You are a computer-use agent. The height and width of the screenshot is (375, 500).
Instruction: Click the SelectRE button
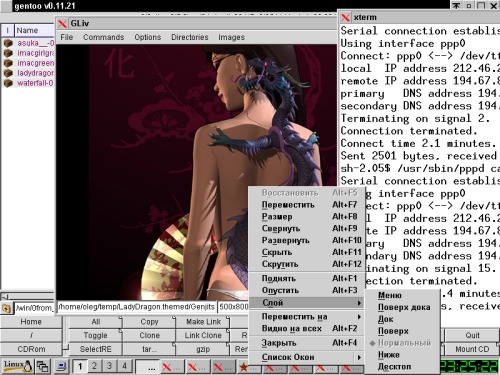coord(95,349)
